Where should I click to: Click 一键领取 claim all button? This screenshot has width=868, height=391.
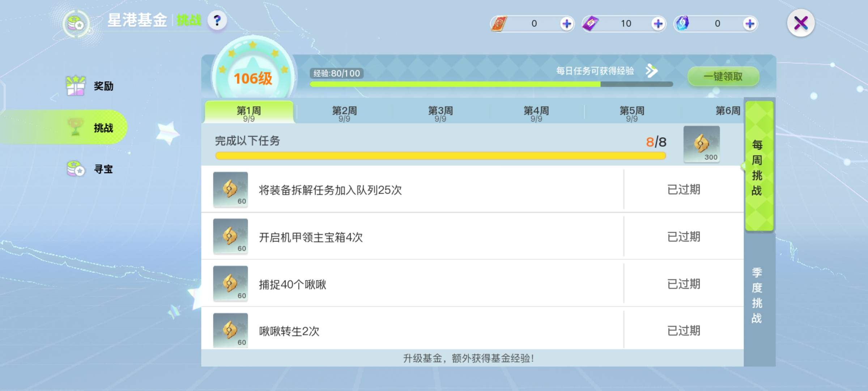(x=723, y=76)
